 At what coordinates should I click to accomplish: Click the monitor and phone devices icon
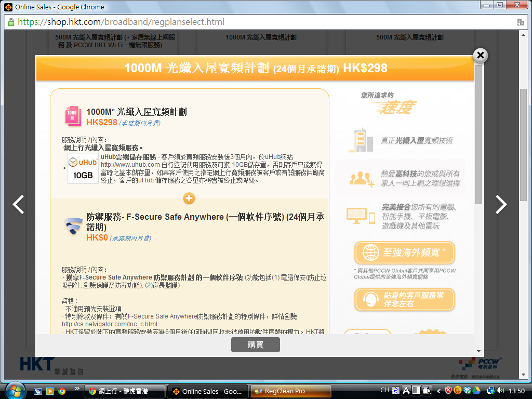[361, 216]
